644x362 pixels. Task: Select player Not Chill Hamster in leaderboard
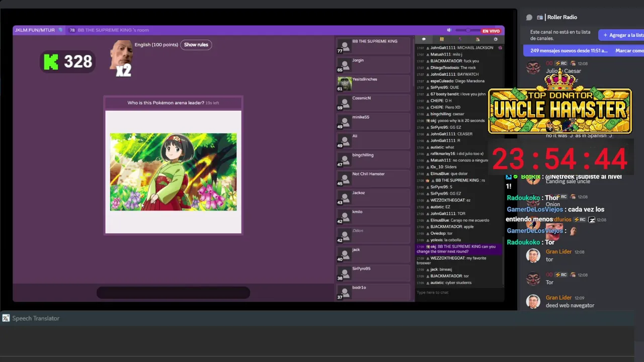(374, 179)
